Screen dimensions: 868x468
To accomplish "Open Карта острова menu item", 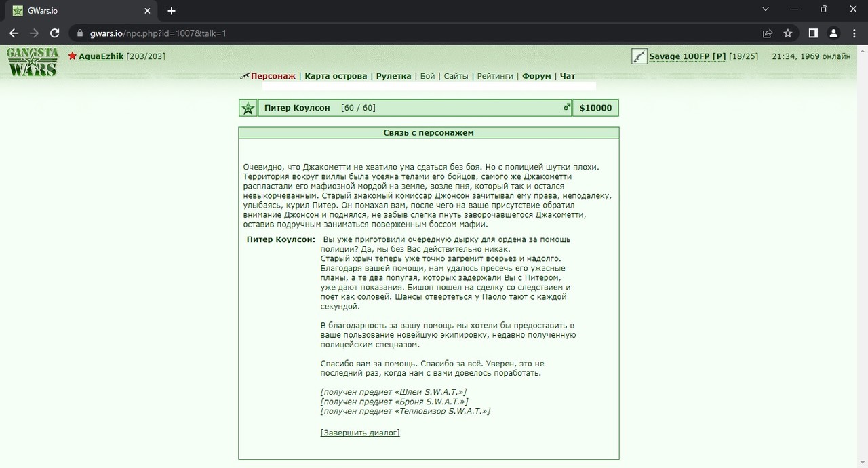I will click(336, 76).
